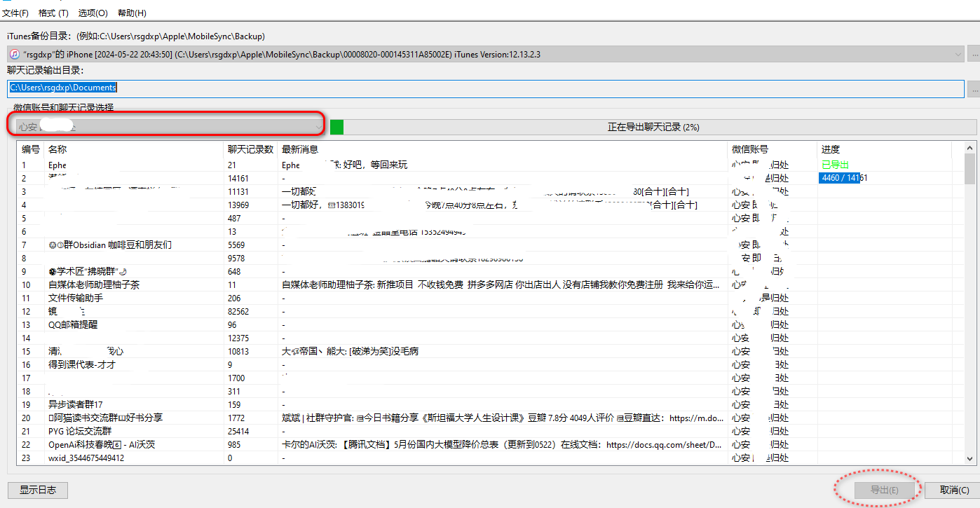
Task: Click the 取消(C) button
Action: pos(954,490)
